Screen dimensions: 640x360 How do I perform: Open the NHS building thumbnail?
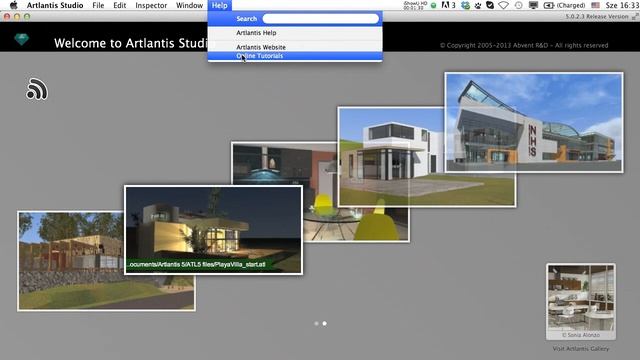[534, 122]
